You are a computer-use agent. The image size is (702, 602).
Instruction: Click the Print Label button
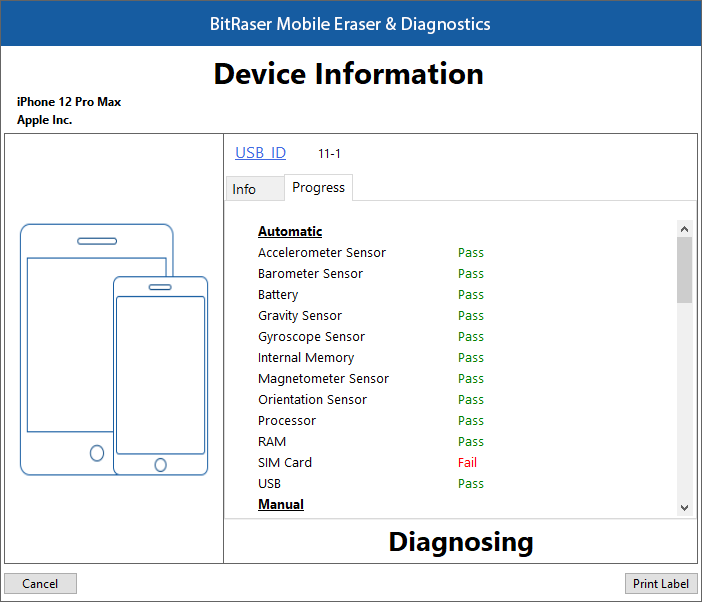[x=661, y=584]
